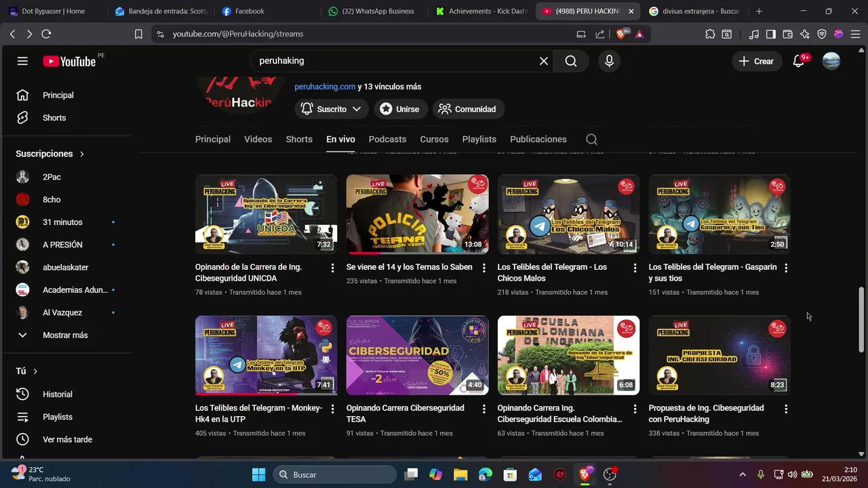Open Policia Terna video thumbnail
This screenshot has width=868, height=488.
(x=417, y=214)
